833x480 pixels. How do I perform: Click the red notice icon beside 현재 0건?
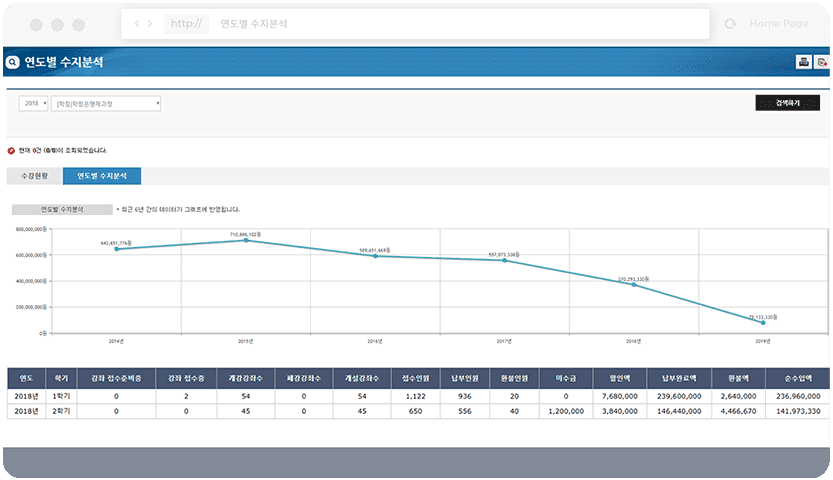11,151
